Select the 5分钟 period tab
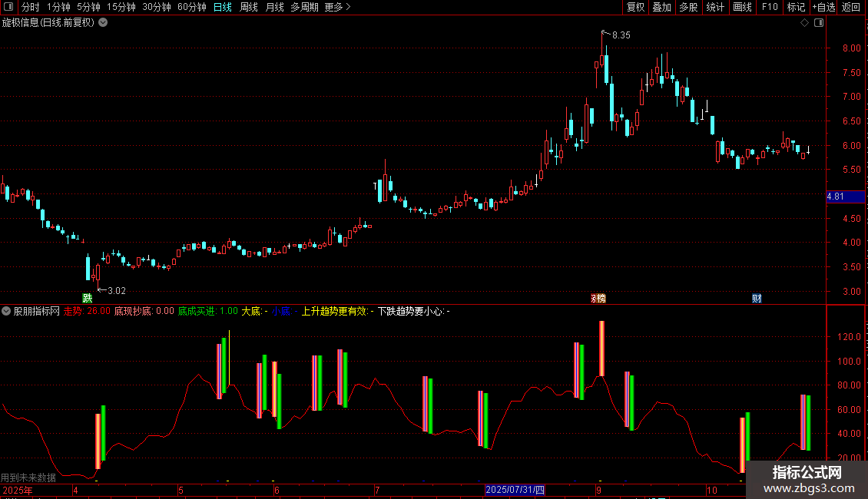This screenshot has width=868, height=499. (x=88, y=7)
